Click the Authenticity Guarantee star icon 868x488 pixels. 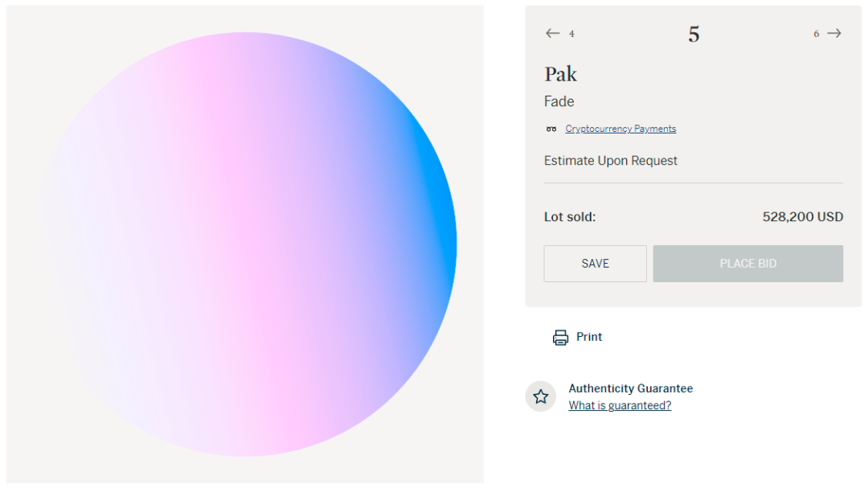point(541,396)
